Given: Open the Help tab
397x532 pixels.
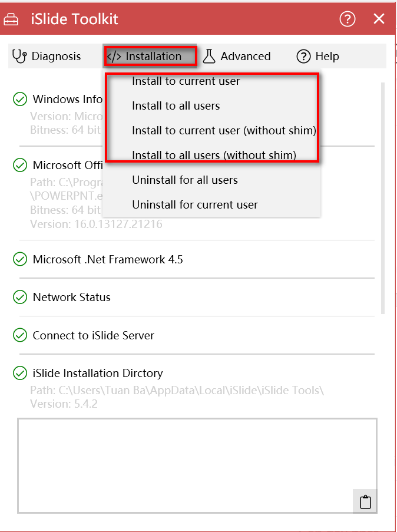Looking at the screenshot, I should tap(318, 56).
